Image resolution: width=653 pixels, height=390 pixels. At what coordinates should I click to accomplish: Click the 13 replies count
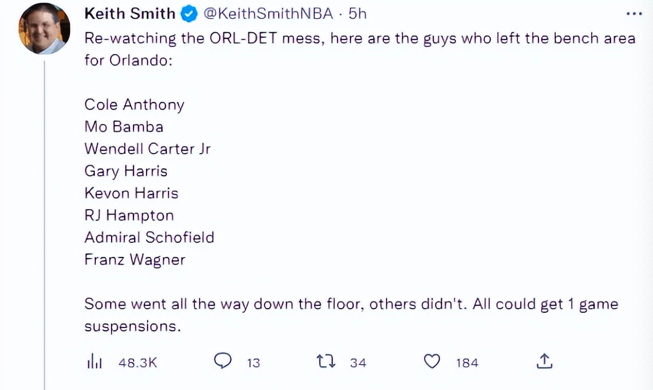pyautogui.click(x=253, y=362)
